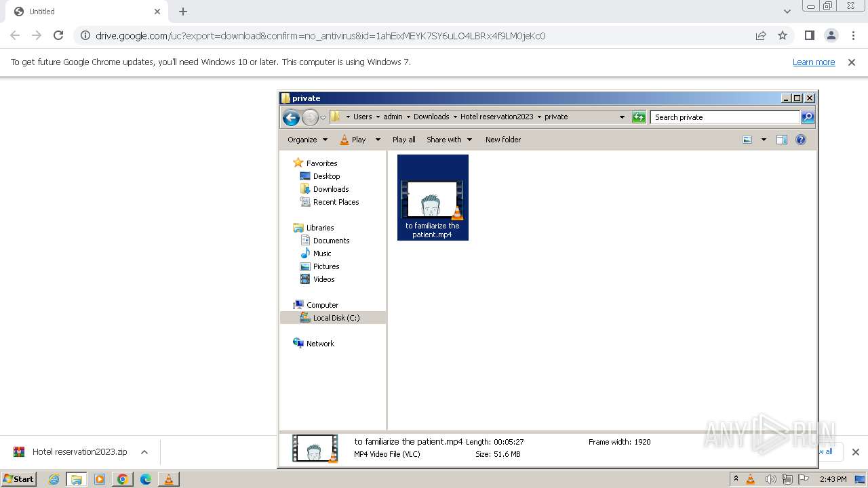Viewport: 868px width, 488px height.
Task: Open Chrome profile avatar
Action: pos(831,35)
